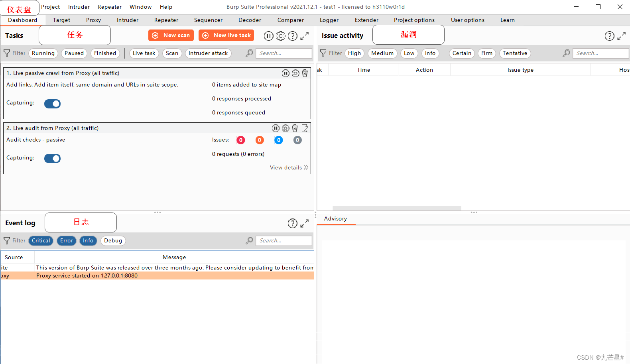Image resolution: width=630 pixels, height=364 pixels.
Task: Click the Message column header in Event log
Action: point(174,257)
